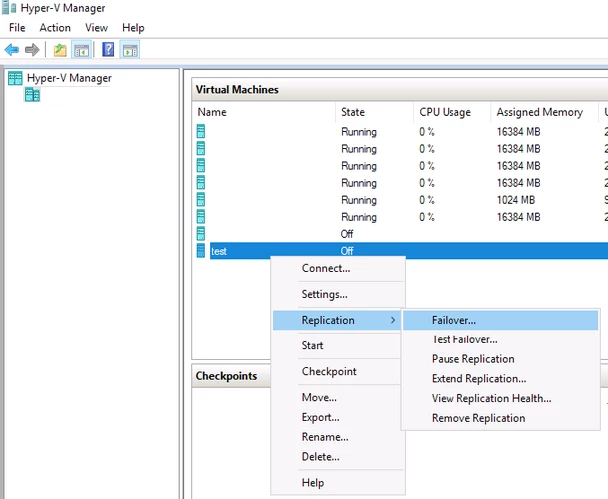Sort by the Assigned Memory column header
608x499 pixels.
544,112
